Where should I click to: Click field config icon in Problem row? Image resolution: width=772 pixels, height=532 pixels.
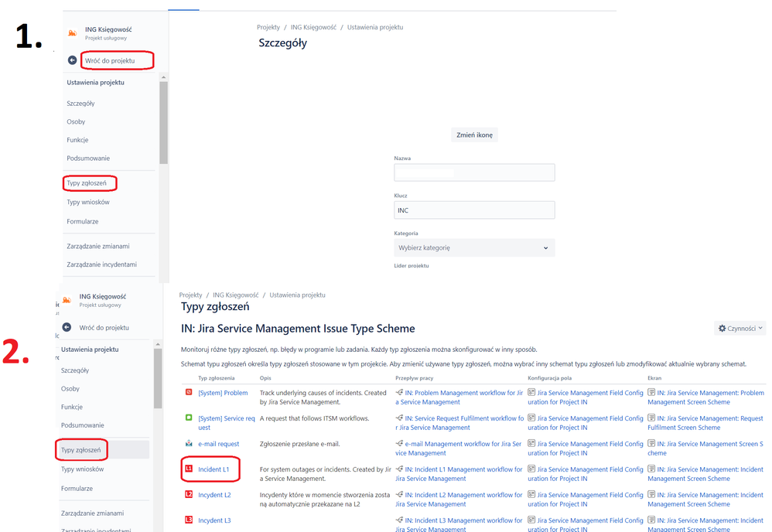pos(531,392)
